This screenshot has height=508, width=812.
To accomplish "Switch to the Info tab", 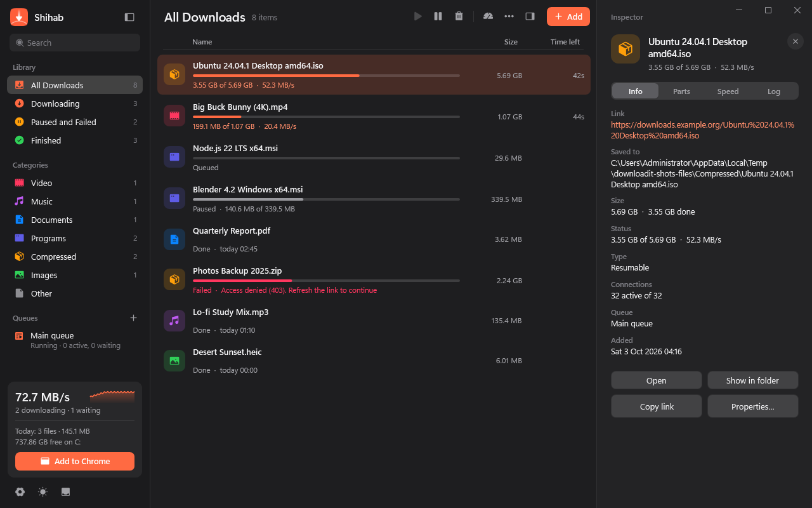I will coord(635,91).
